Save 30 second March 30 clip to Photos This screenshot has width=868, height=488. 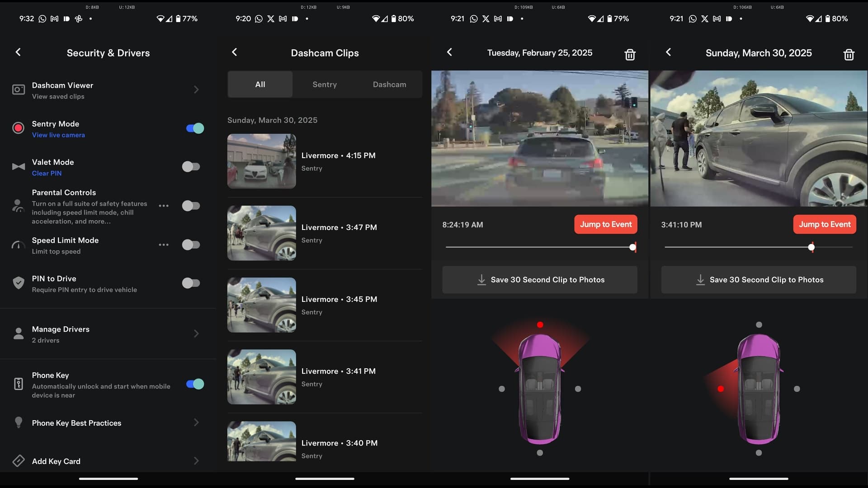click(x=759, y=280)
